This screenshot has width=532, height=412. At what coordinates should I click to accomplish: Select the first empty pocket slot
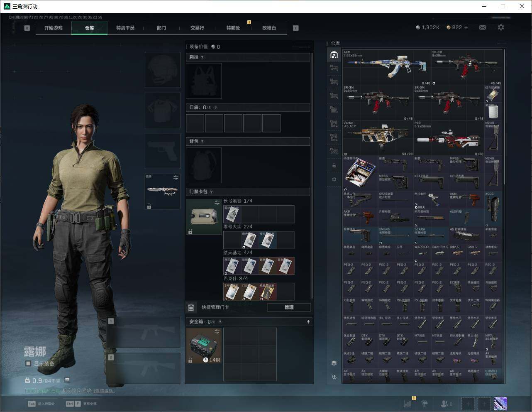click(195, 123)
